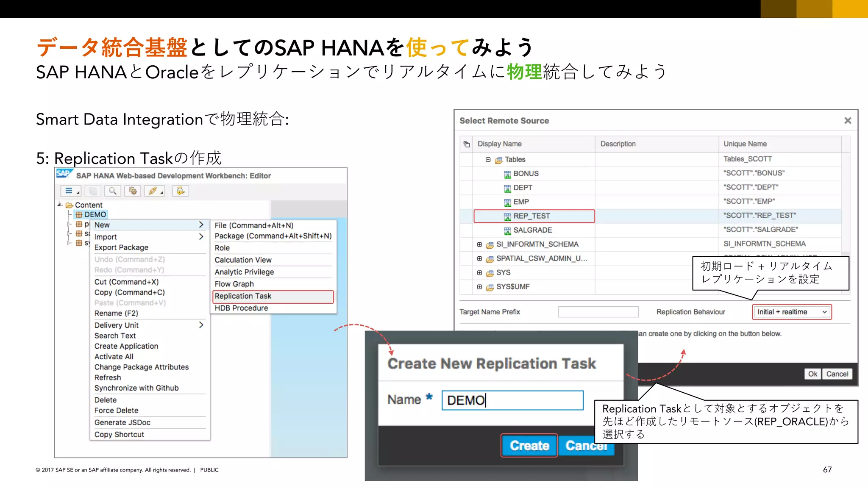Screen dimensions: 868x488
Task: Click Create in Replication Task dialog
Action: click(529, 446)
